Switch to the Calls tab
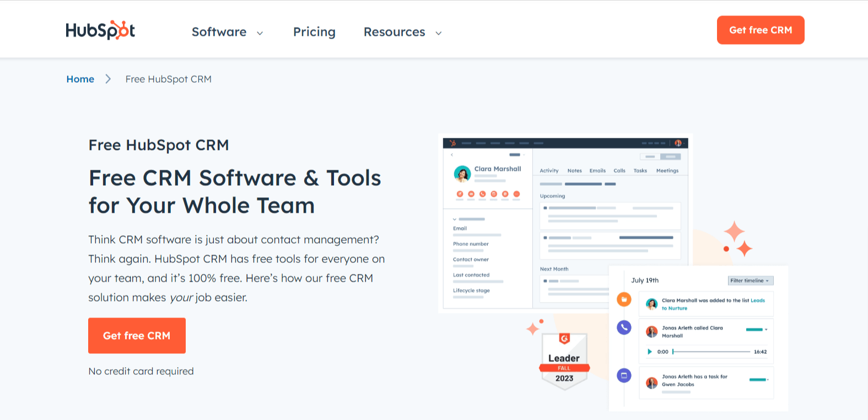Screen dimensions: 868x420 (x=619, y=171)
